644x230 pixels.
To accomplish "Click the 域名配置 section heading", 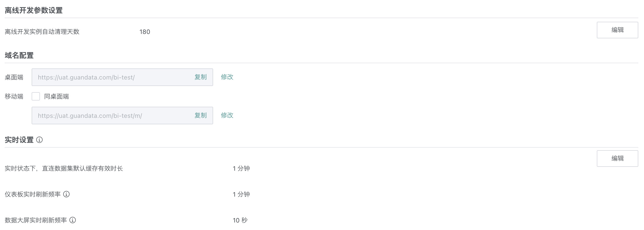I will 19,55.
